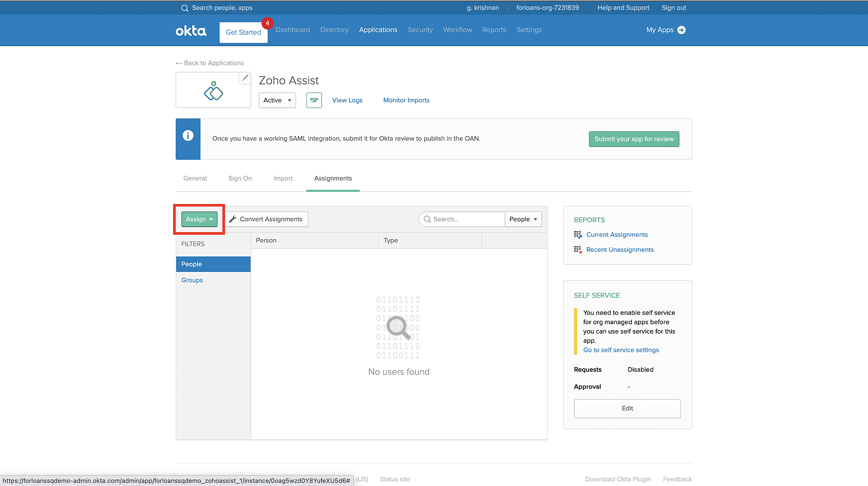Open the People search-type dropdown
This screenshot has height=486, width=868.
[x=523, y=219]
